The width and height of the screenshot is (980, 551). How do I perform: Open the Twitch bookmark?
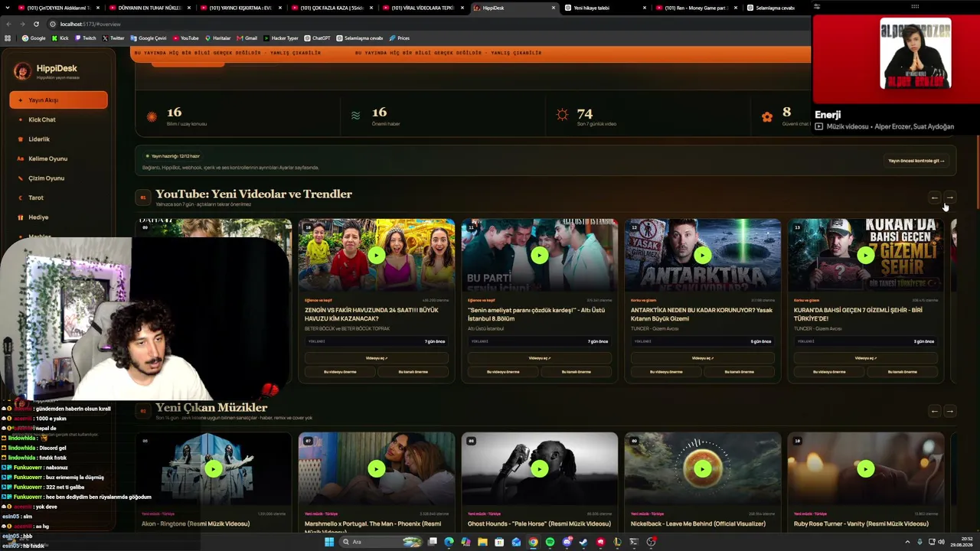86,38
